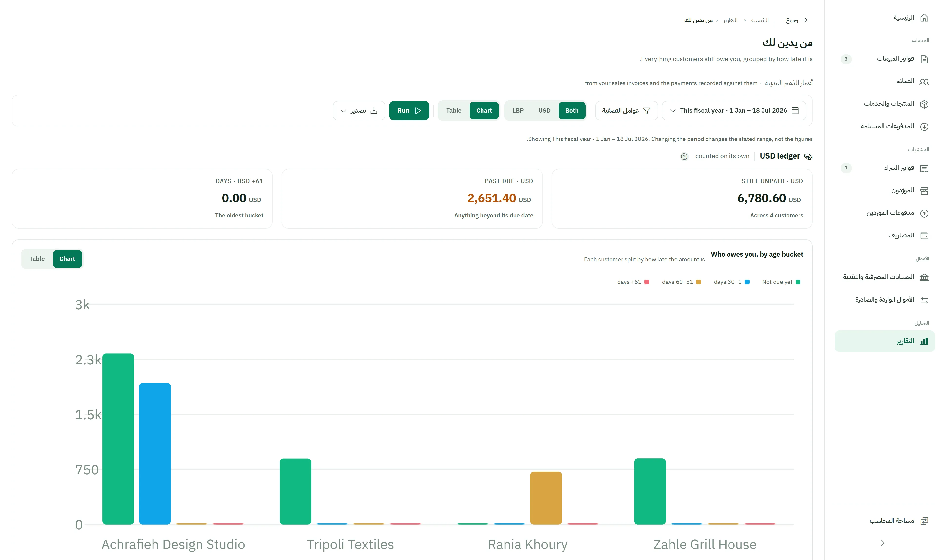Open the fiscal year date range dropdown

[x=734, y=111]
